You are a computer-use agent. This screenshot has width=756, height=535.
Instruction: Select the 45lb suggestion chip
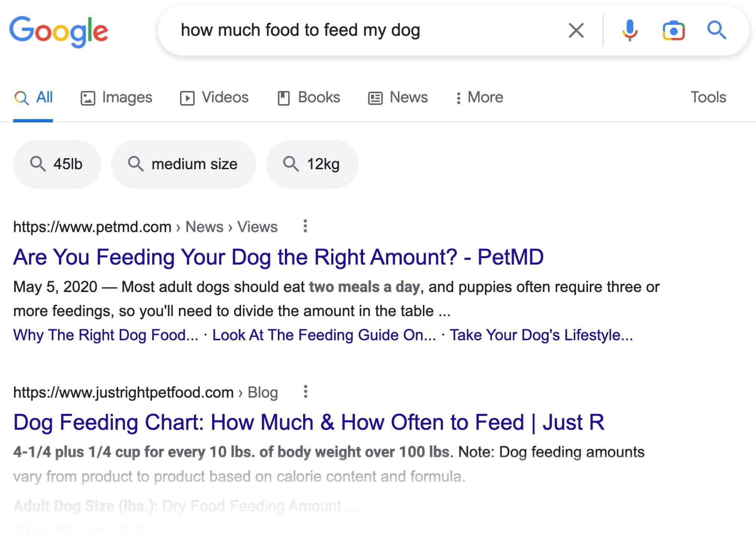click(x=57, y=164)
